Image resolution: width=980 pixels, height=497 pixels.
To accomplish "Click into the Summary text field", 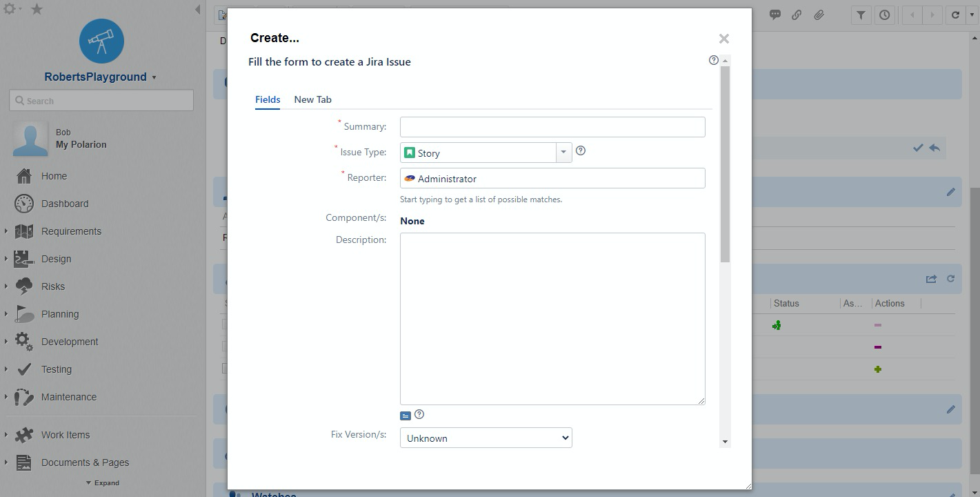I will click(552, 127).
